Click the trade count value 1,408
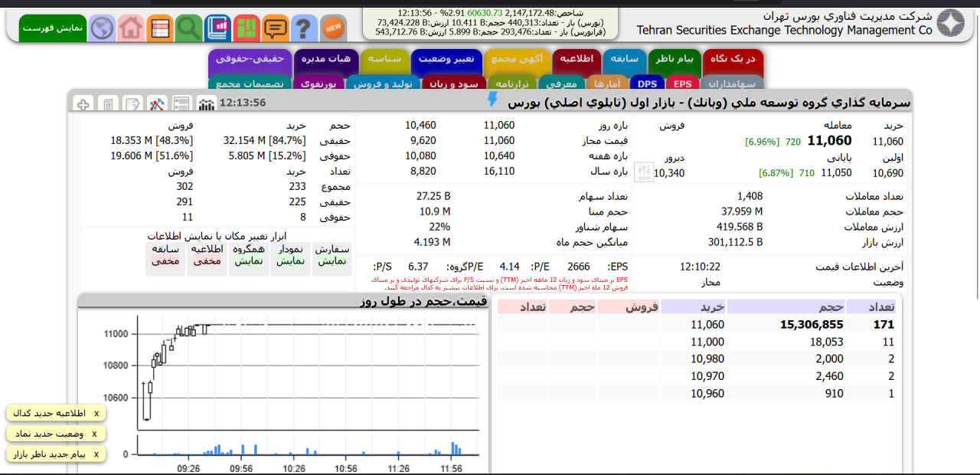The height and width of the screenshot is (475, 980). (750, 196)
